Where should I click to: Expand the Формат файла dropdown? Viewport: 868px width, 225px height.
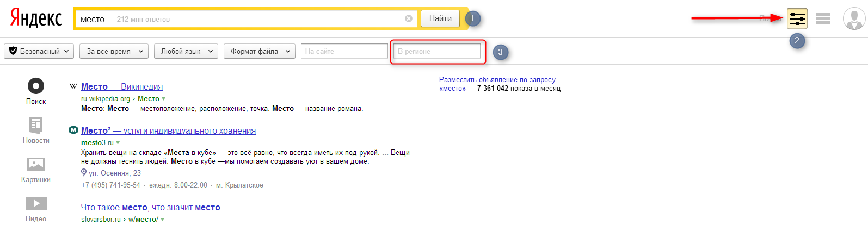[x=260, y=51]
